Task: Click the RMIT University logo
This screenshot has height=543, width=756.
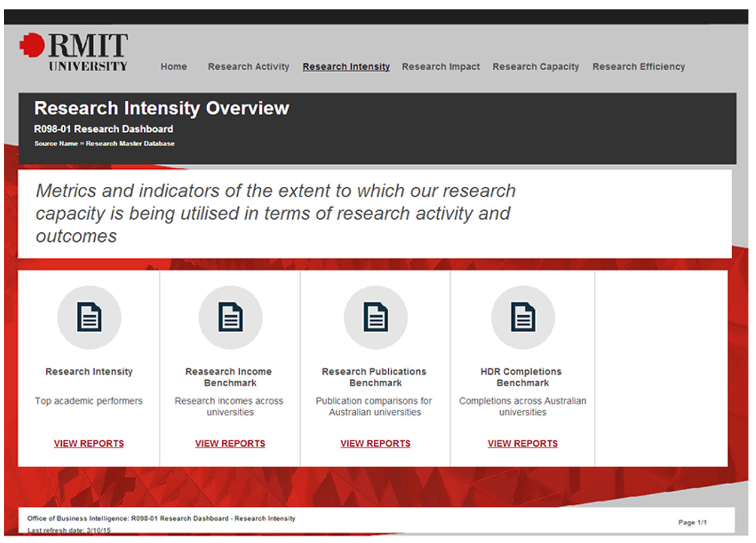Action: pyautogui.click(x=74, y=52)
